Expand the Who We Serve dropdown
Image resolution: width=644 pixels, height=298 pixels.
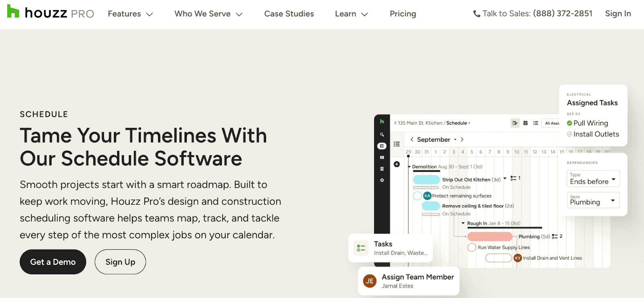click(208, 14)
